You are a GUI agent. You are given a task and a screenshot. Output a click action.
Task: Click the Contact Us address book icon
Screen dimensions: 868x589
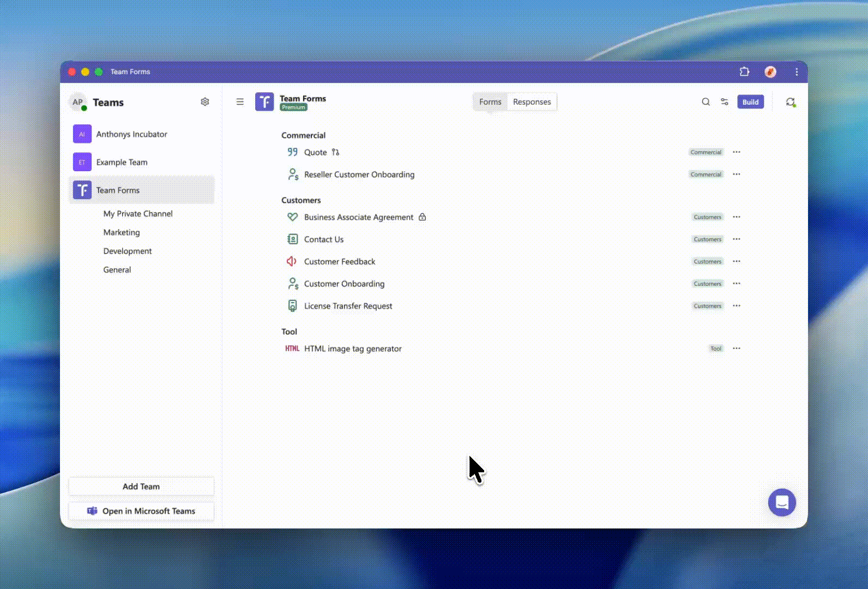pyautogui.click(x=293, y=239)
